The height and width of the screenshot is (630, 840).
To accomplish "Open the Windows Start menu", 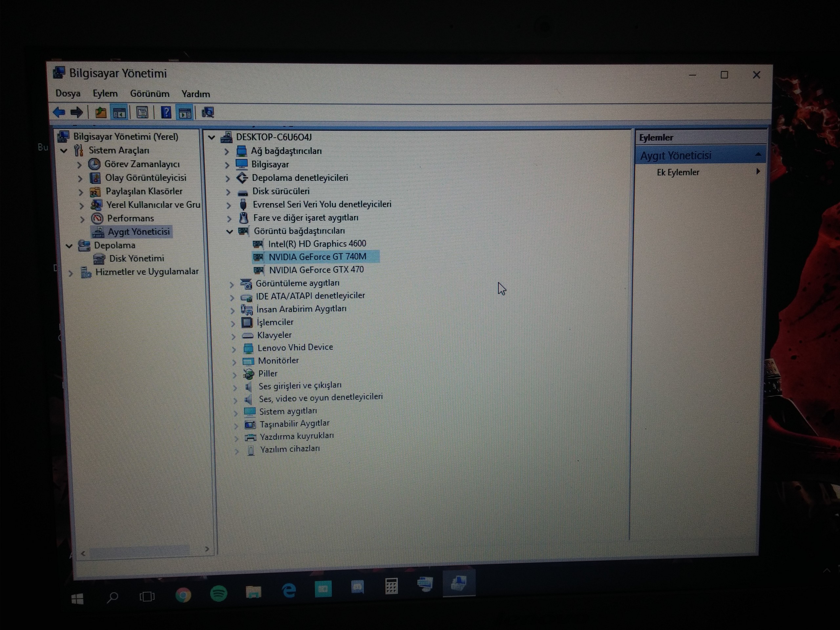I will 77,599.
